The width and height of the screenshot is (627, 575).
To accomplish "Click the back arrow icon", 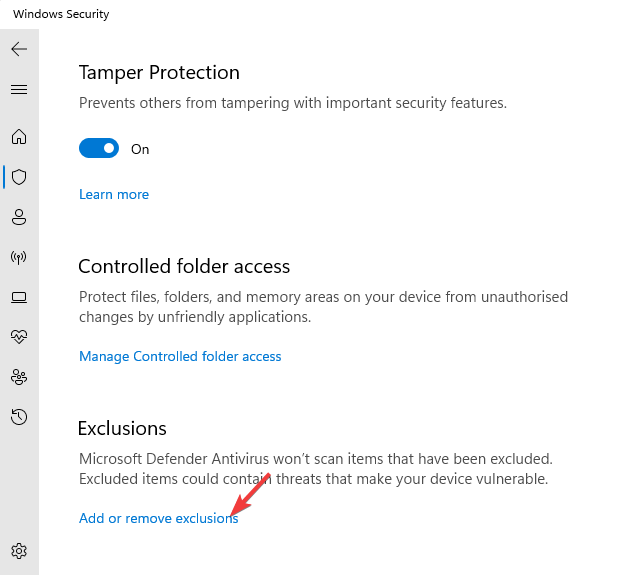I will pyautogui.click(x=19, y=49).
